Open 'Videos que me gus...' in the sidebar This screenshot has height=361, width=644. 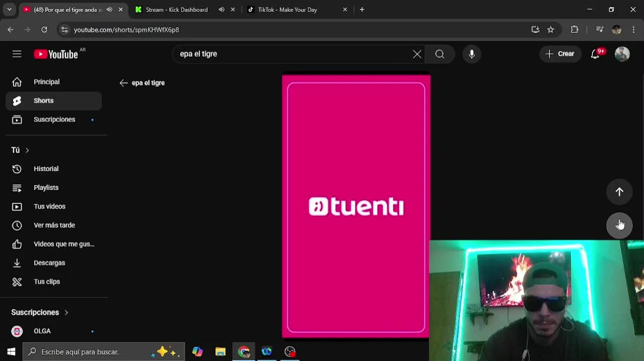coord(54,244)
